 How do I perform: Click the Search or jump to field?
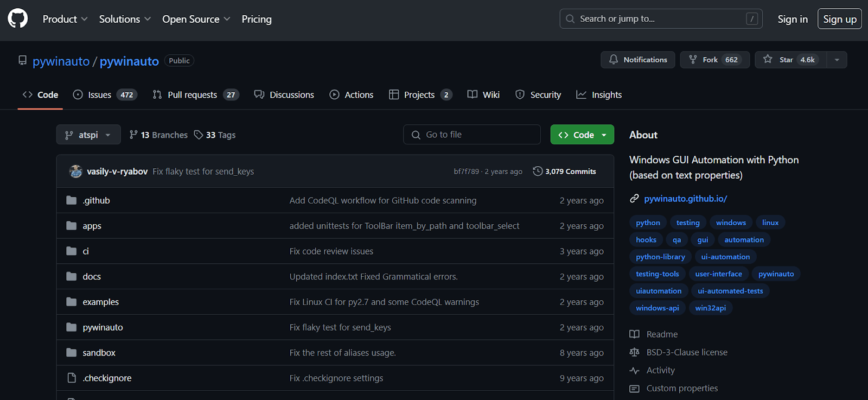coord(661,19)
